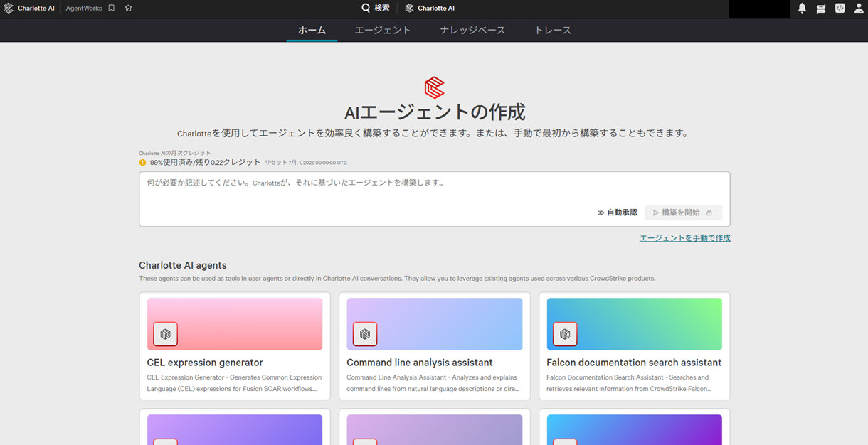Click the cube icon on CEL expression generator
The height and width of the screenshot is (445, 868).
point(165,334)
